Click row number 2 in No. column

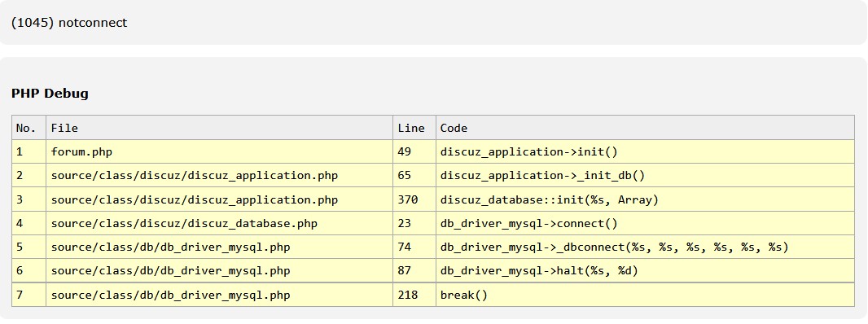(28, 176)
